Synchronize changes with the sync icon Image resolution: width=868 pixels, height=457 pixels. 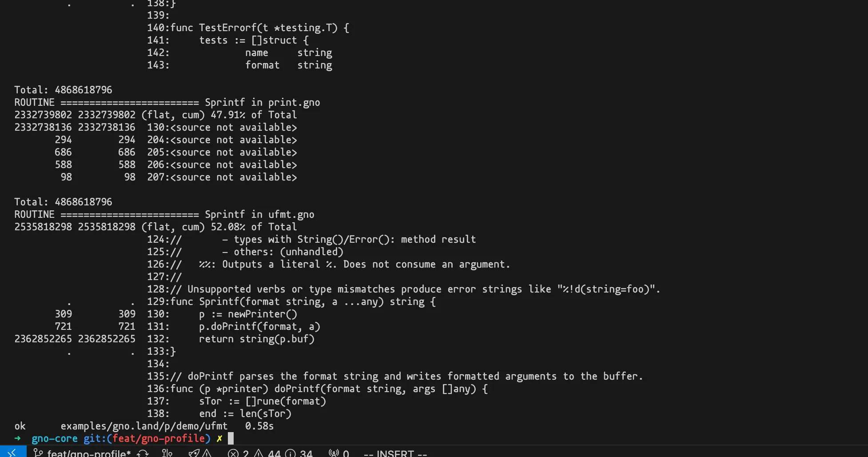coord(143,453)
